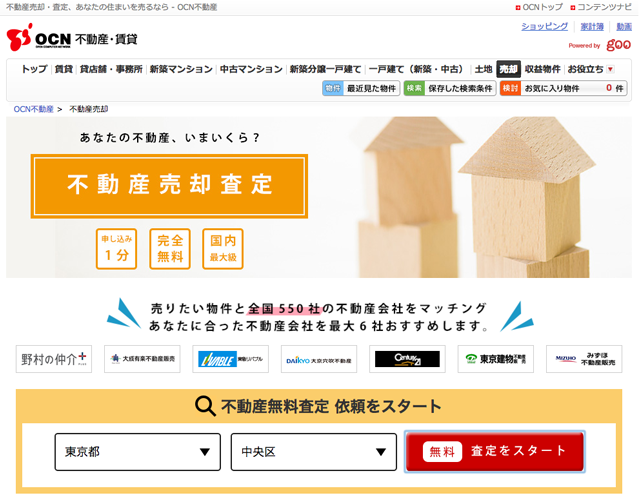Click the 大成有楽不動産販売 logo

coord(142,359)
